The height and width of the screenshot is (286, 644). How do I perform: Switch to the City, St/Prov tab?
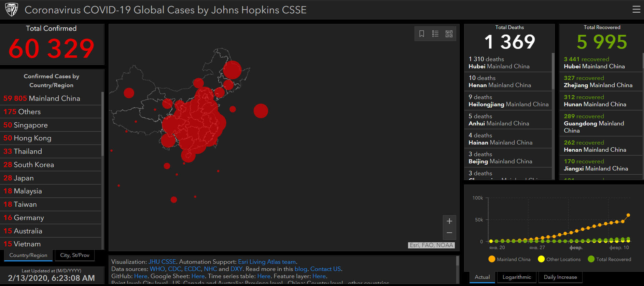(75, 255)
